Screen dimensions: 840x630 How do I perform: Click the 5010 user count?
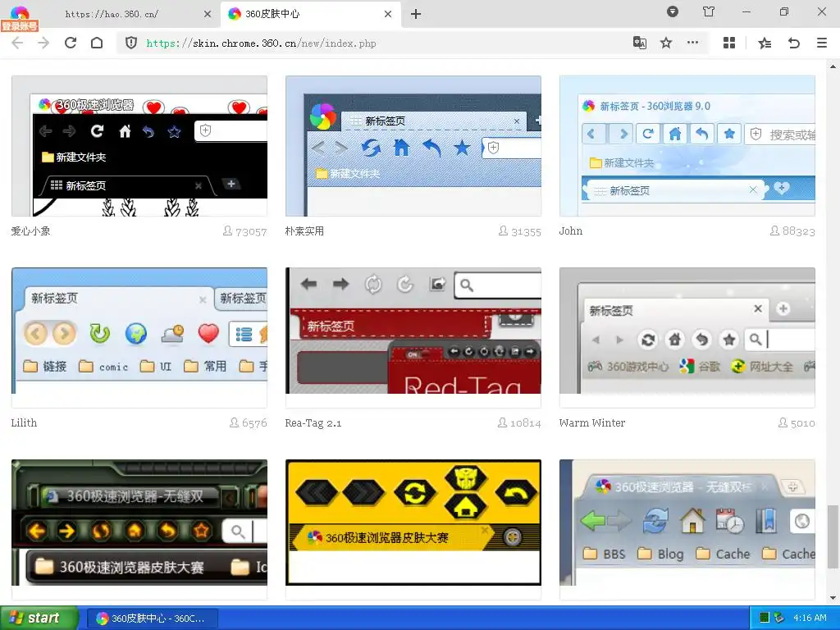coord(796,423)
